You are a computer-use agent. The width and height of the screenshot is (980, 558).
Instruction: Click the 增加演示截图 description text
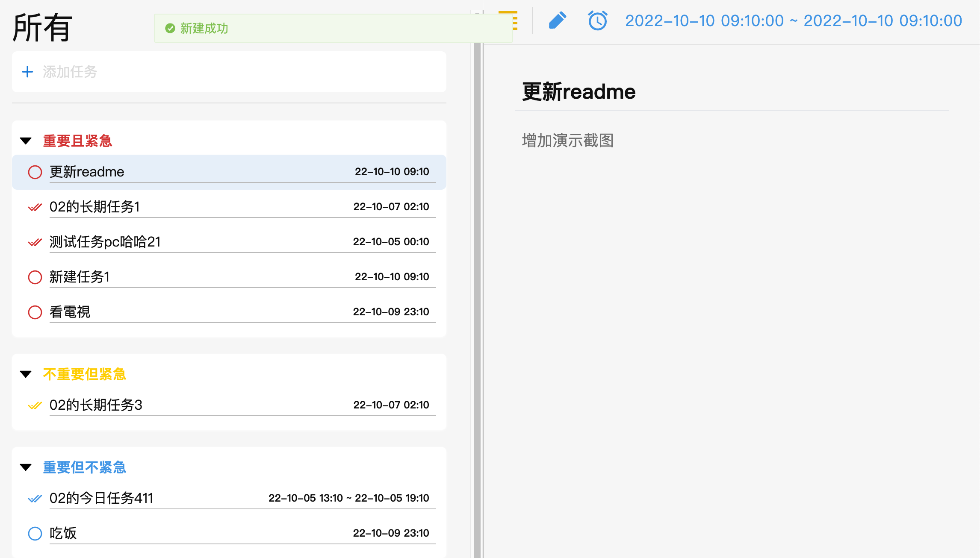[x=567, y=141]
